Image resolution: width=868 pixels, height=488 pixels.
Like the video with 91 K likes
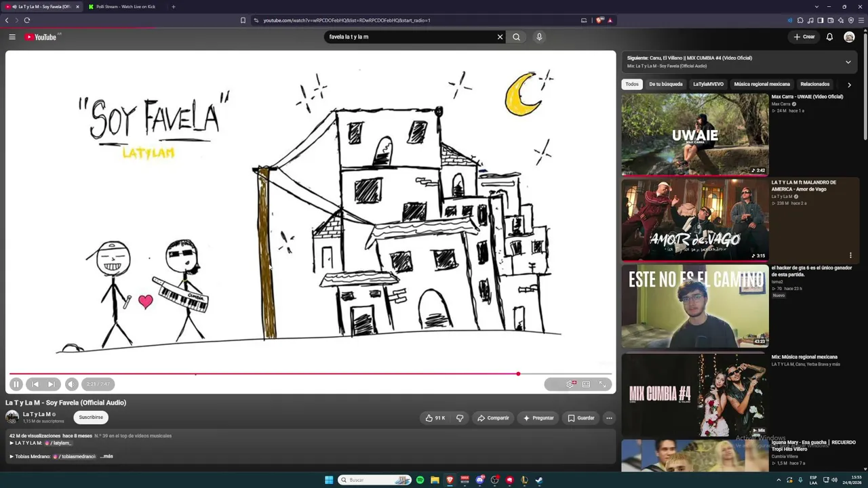(x=435, y=418)
